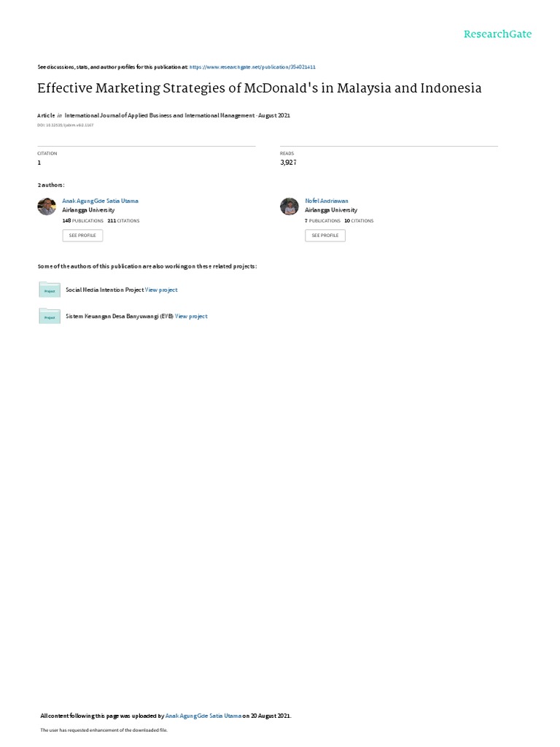Click the International Journal of Applied Business name
This screenshot has width=560, height=747.
click(x=160, y=115)
